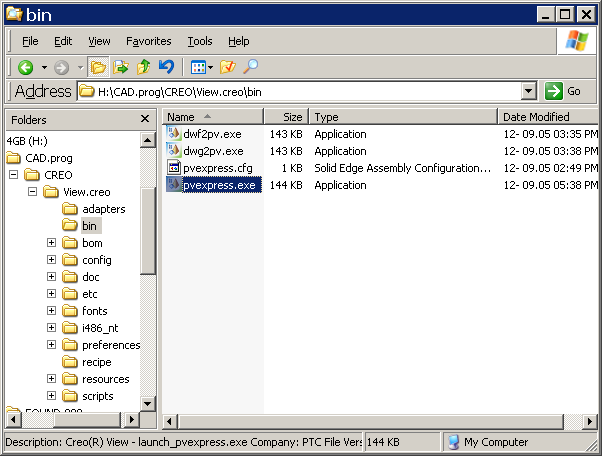Screen dimensions: 602x456
Task: Select the bin folder in tree
Action: 89,226
